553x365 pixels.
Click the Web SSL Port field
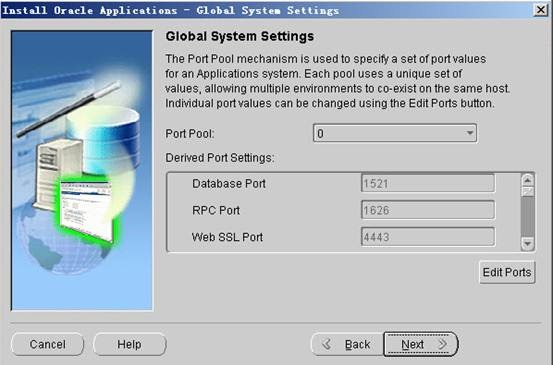pos(428,237)
